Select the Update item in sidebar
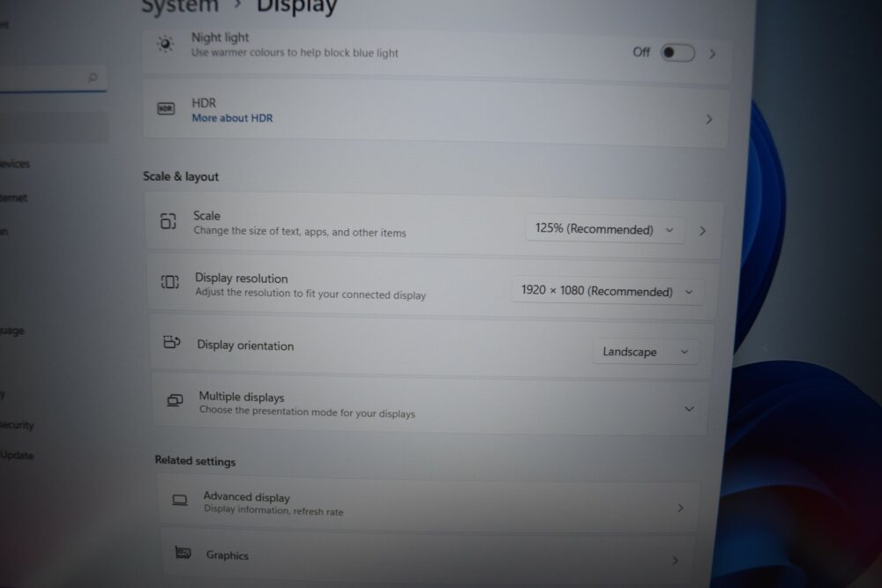The width and height of the screenshot is (882, 588). pyautogui.click(x=17, y=455)
